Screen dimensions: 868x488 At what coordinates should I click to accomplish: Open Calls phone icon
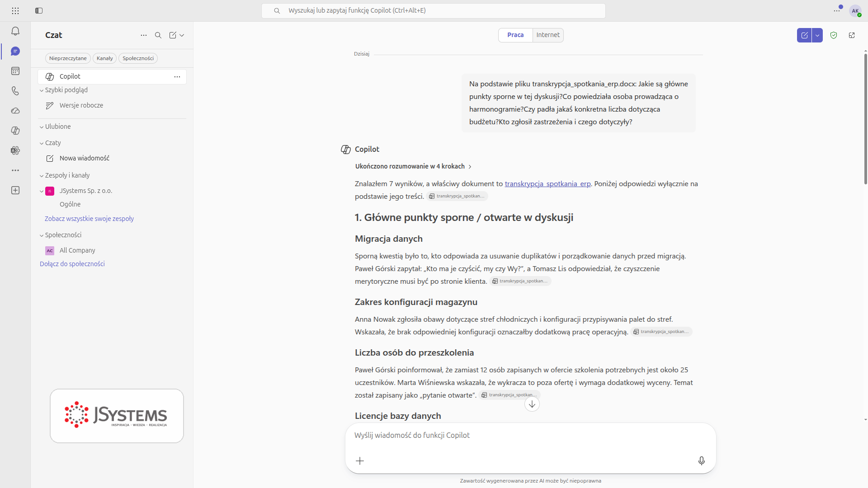(15, 91)
